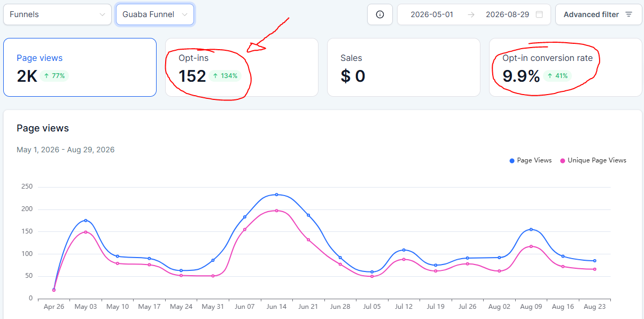Click the 'May 1, 2026 - Aug 29, 2026' subtitle
The width and height of the screenshot is (644, 319).
(x=66, y=150)
